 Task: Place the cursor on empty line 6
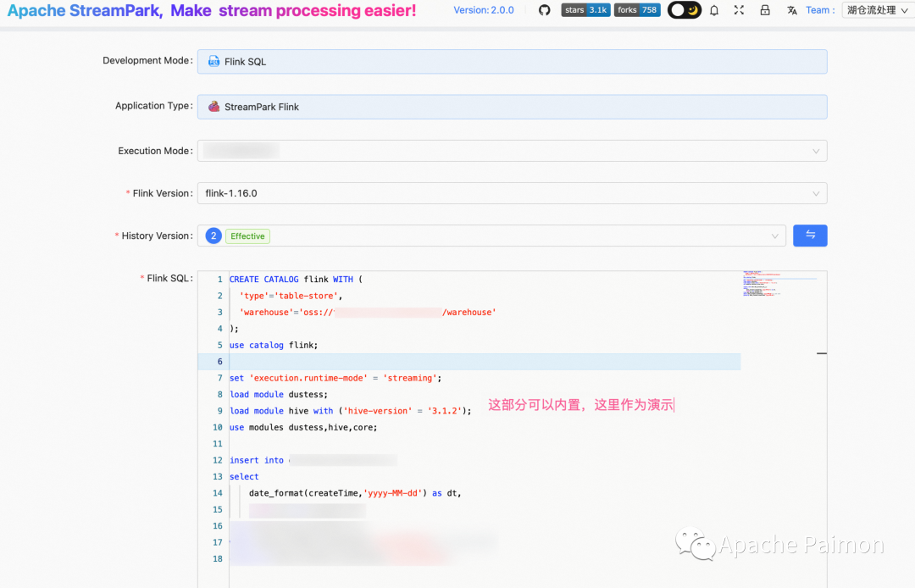pos(485,362)
